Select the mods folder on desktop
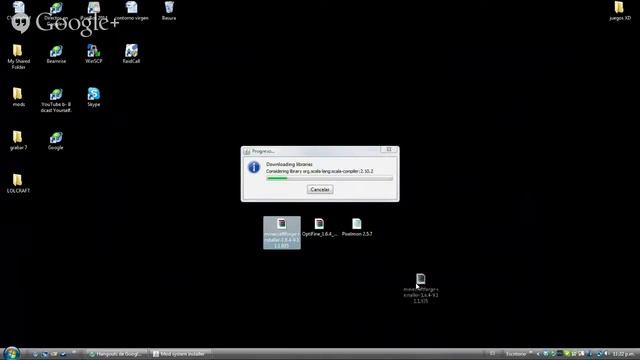Screen dimensions: 640x360 [x=18, y=97]
